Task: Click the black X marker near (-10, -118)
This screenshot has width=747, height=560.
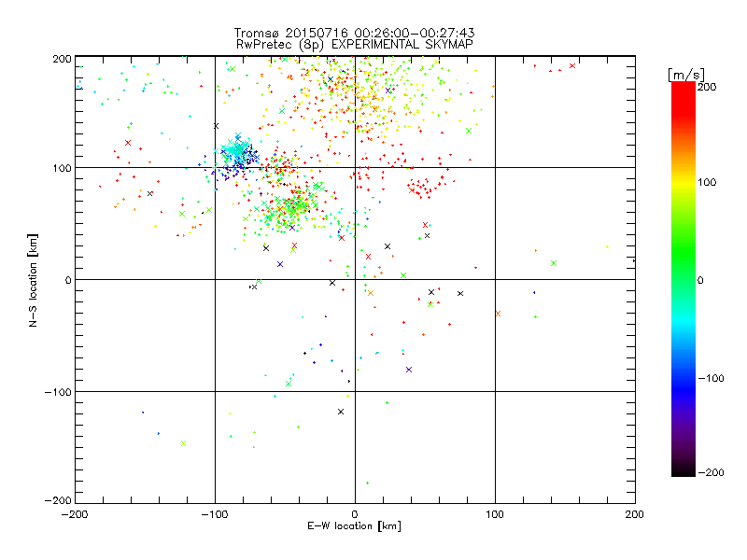Action: coord(341,412)
